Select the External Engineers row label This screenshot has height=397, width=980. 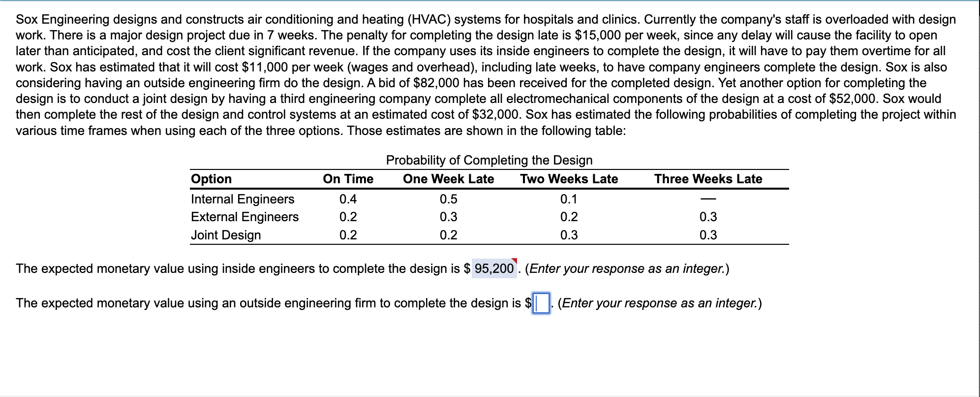245,217
